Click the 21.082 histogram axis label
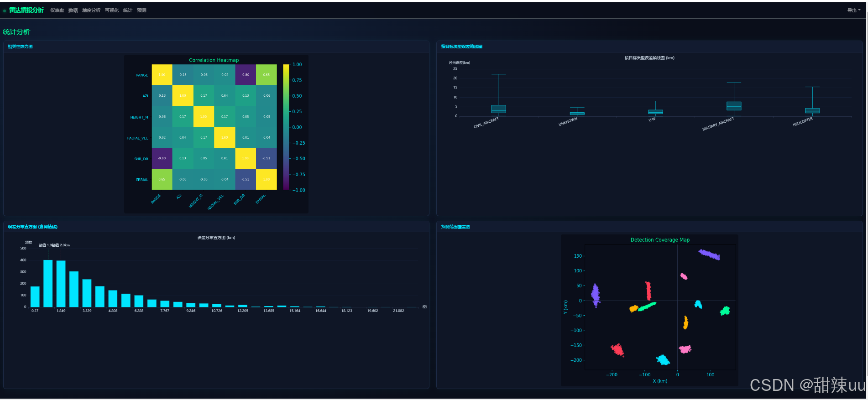The height and width of the screenshot is (400, 868). [x=398, y=311]
